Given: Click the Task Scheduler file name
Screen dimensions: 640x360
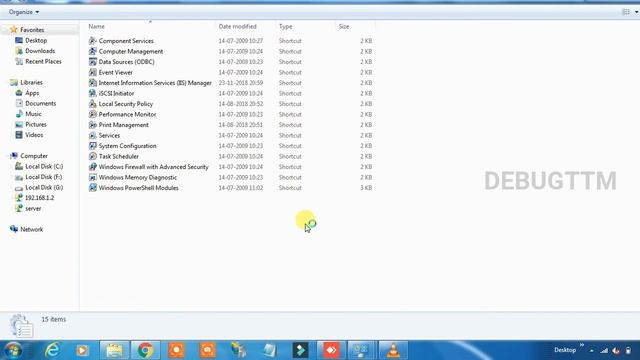Looking at the screenshot, I should [119, 156].
